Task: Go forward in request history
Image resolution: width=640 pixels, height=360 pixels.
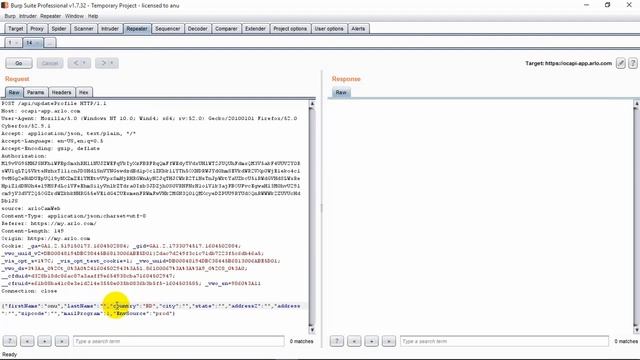Action: [107, 63]
